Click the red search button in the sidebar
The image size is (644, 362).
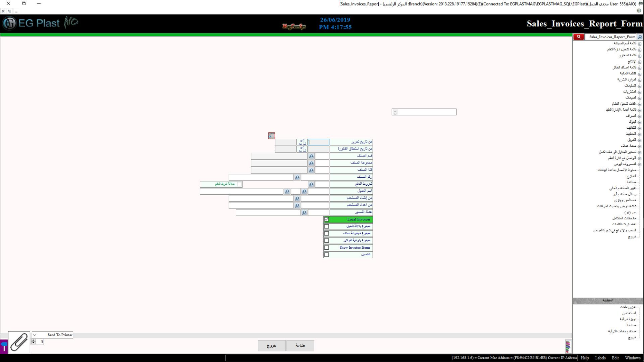[x=579, y=37]
